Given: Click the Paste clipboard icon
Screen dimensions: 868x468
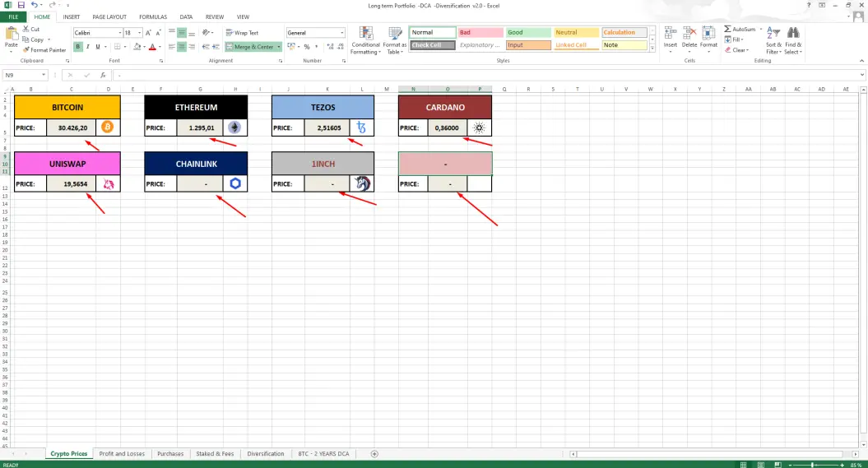Looking at the screenshot, I should [x=11, y=35].
